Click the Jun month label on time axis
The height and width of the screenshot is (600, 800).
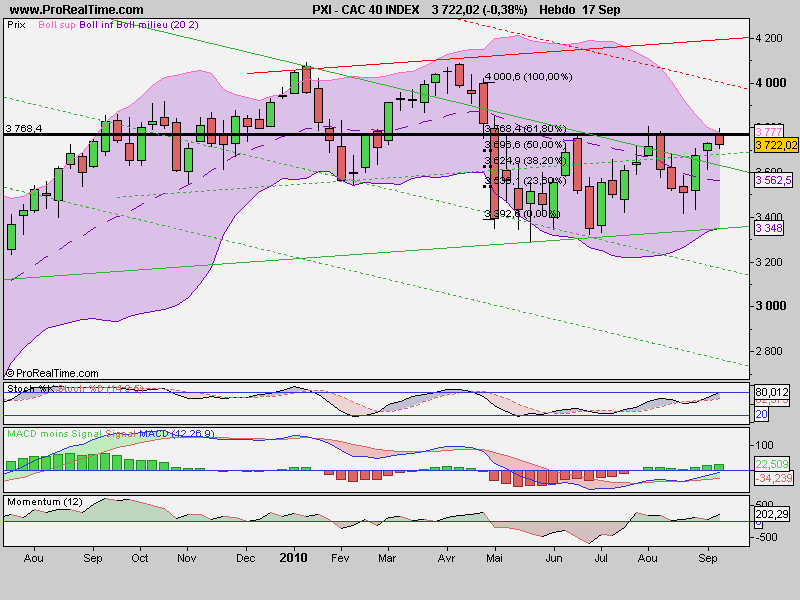(x=554, y=558)
